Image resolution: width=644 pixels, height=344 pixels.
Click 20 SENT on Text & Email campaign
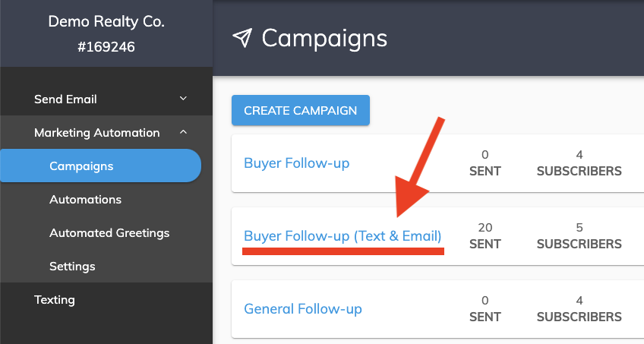pos(485,235)
